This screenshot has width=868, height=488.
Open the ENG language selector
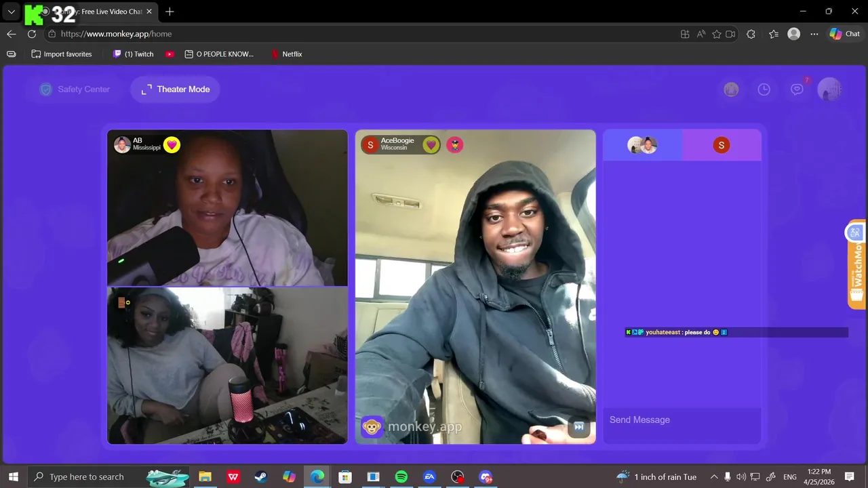pos(790,477)
